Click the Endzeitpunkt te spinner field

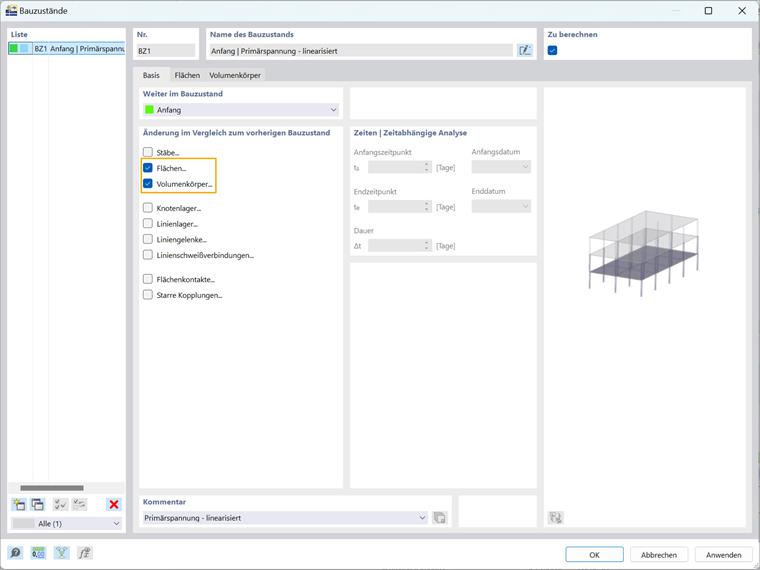tap(399, 207)
